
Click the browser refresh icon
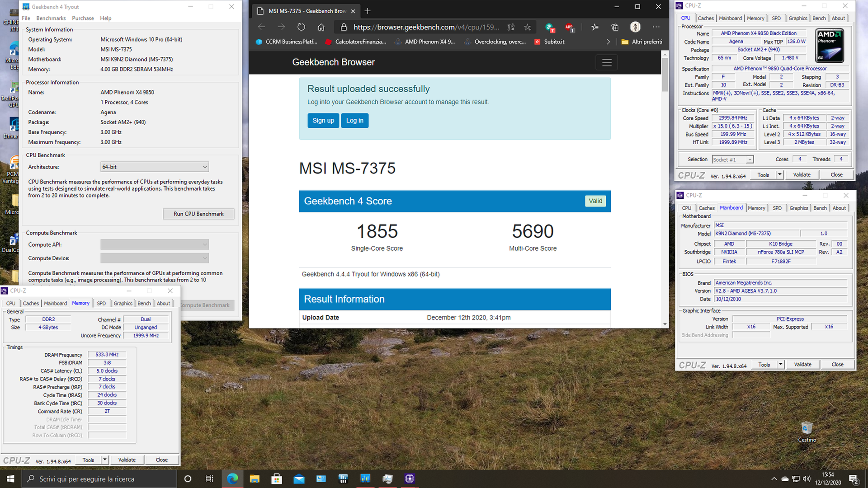point(301,27)
